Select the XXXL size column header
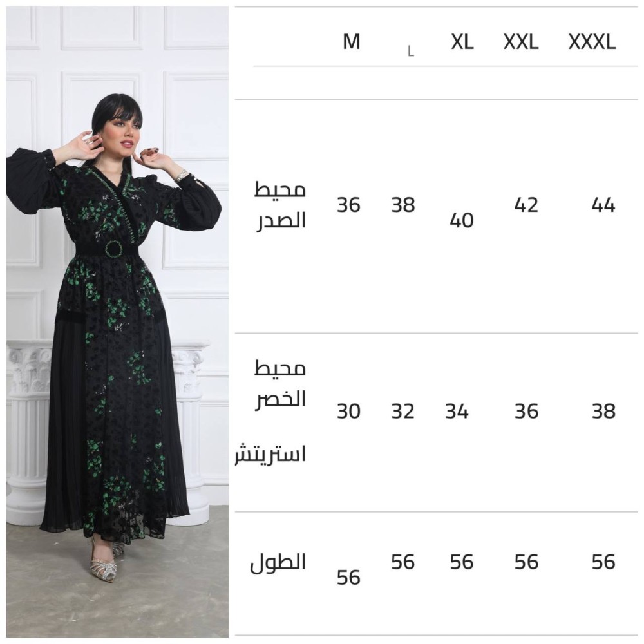The width and height of the screenshot is (644, 644). pos(592,42)
